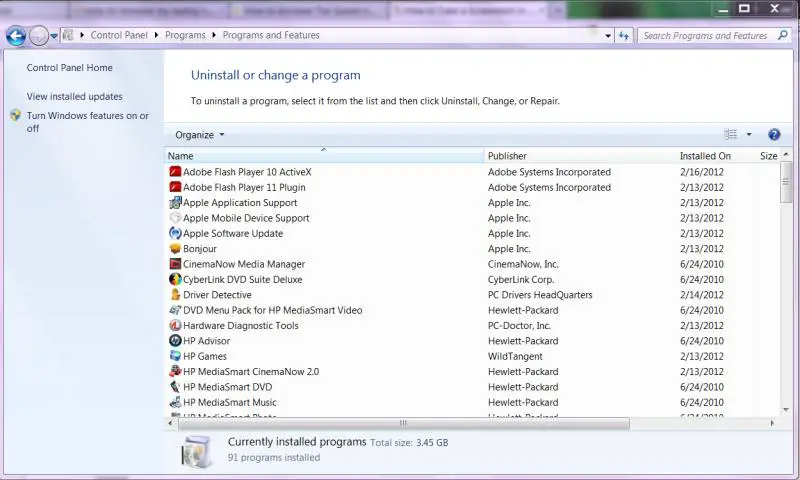
Task: Click the Apple Application Support icon
Action: 175,202
